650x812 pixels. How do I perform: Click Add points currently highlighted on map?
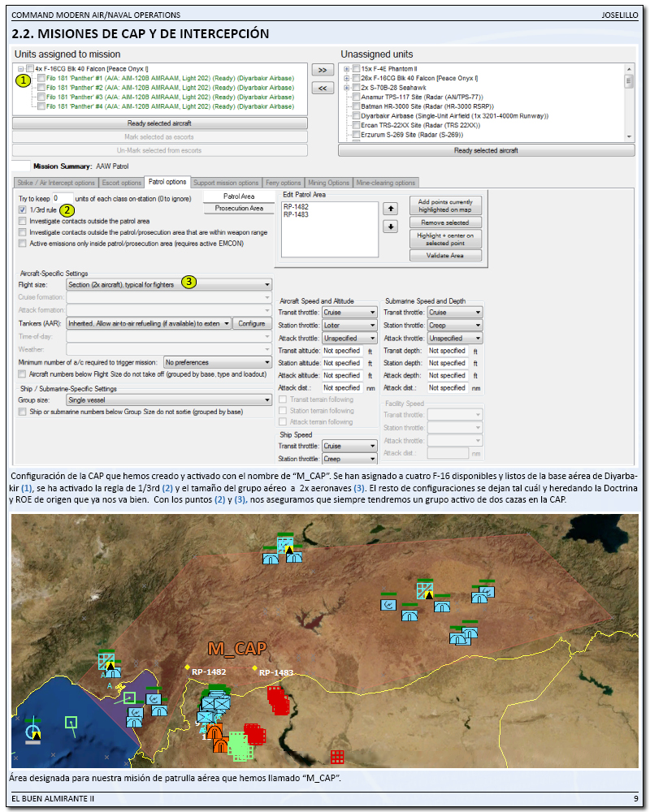445,205
